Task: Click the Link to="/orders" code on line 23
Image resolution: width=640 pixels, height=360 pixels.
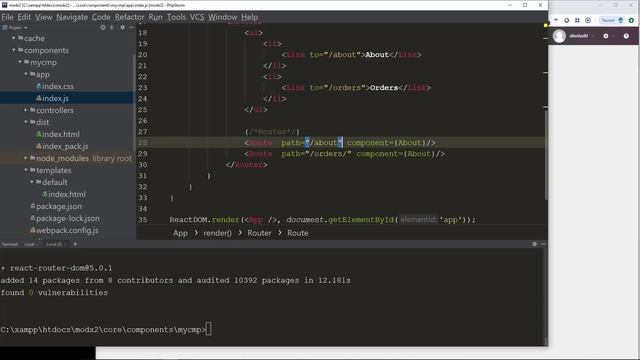Action: point(356,88)
